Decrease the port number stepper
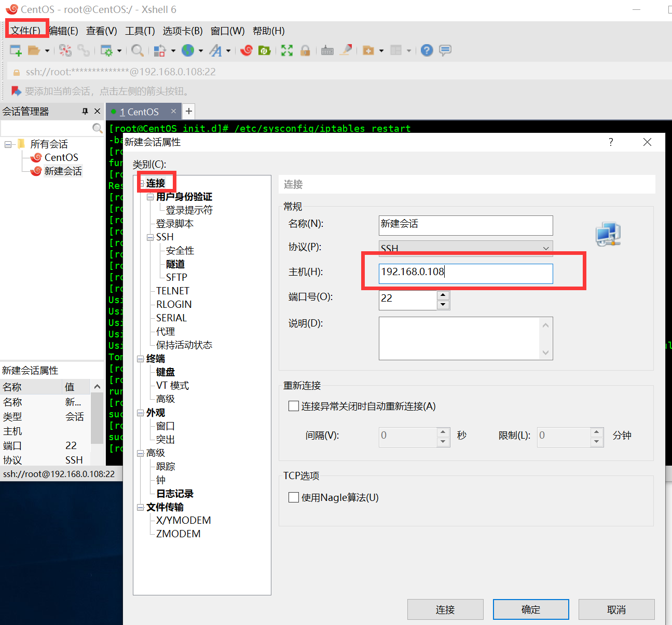Image resolution: width=672 pixels, height=625 pixels. (x=443, y=305)
